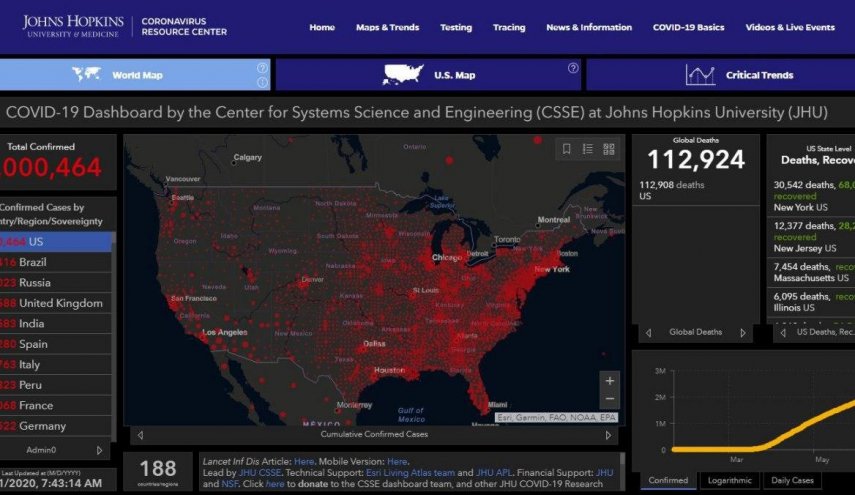Select France in the country list
The image size is (855, 495).
[x=56, y=405]
